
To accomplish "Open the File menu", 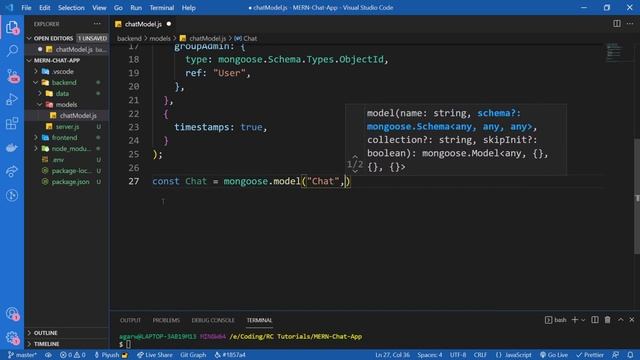I will pyautogui.click(x=26, y=8).
